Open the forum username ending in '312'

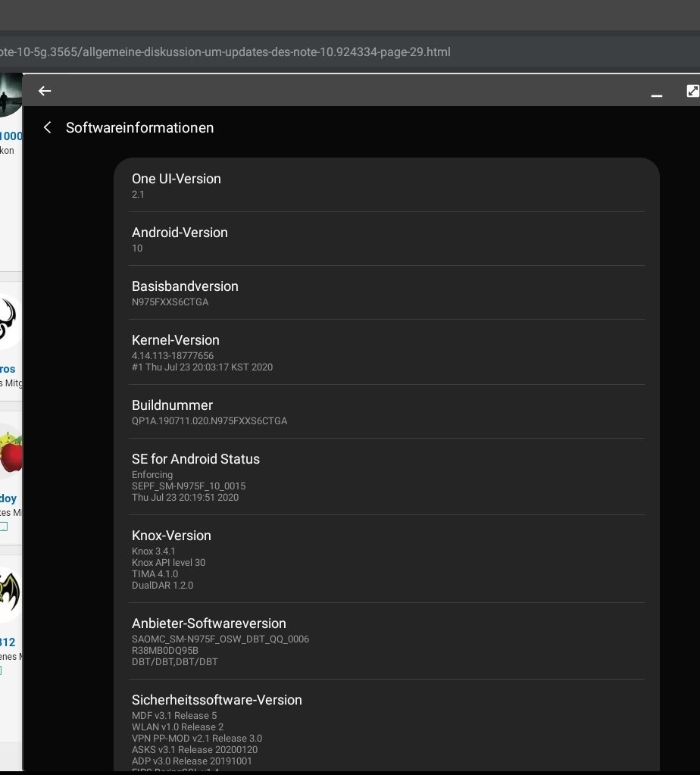coord(8,642)
